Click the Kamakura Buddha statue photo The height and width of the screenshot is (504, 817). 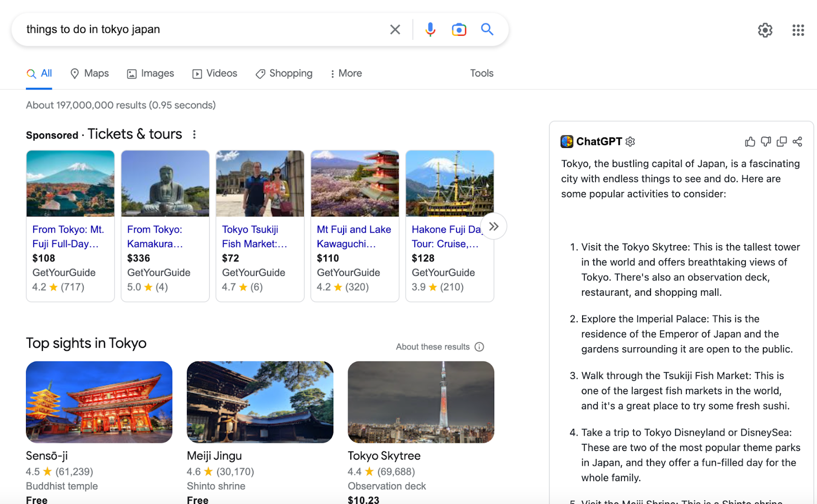point(165,183)
